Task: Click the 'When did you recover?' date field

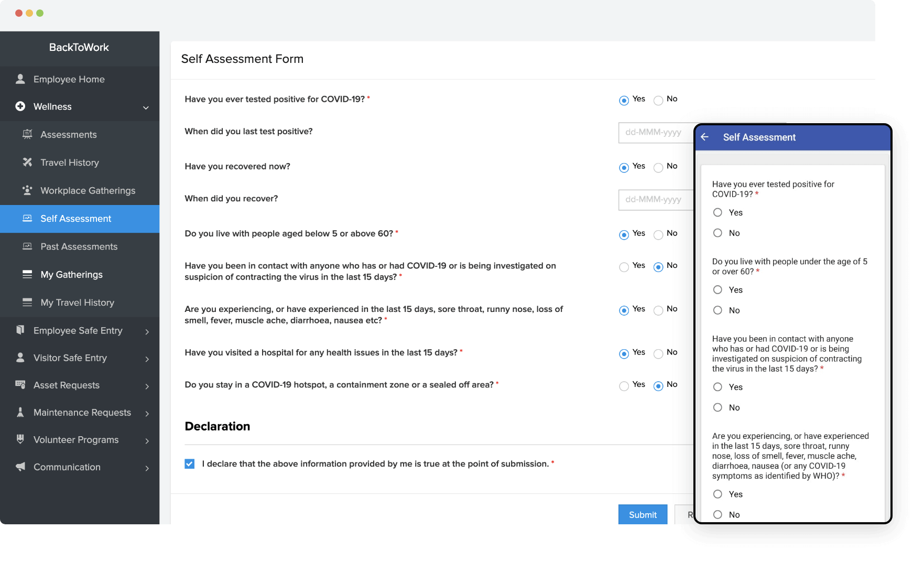Action: coord(656,200)
